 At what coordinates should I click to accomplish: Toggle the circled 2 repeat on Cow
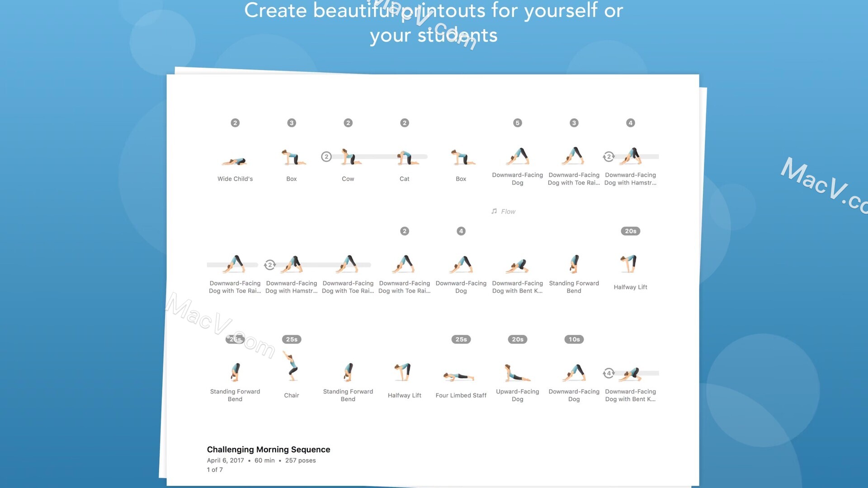point(326,156)
